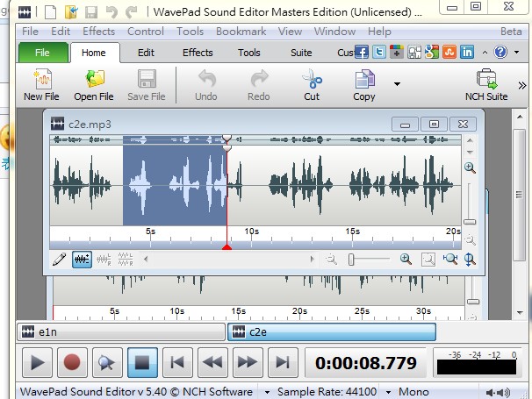Click the red playhead marker on timeline
Screen dimensions: 532x399
[226, 246]
